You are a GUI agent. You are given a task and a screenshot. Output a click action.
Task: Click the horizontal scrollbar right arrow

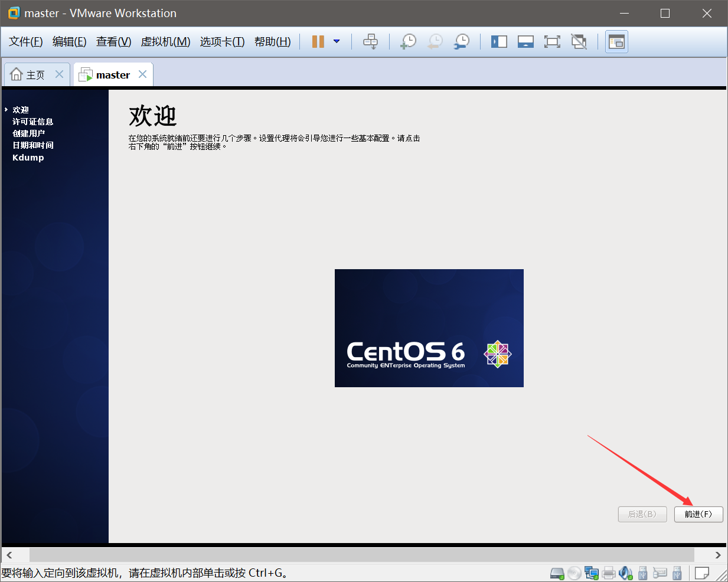click(x=718, y=555)
